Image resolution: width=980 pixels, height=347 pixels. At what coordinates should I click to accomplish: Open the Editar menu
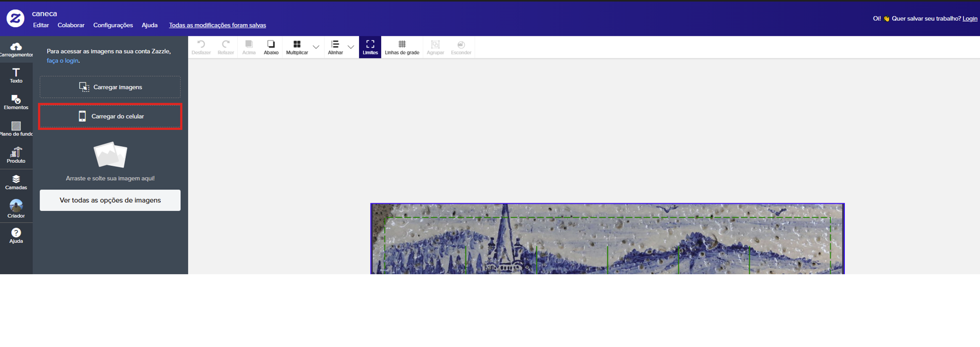point(41,25)
